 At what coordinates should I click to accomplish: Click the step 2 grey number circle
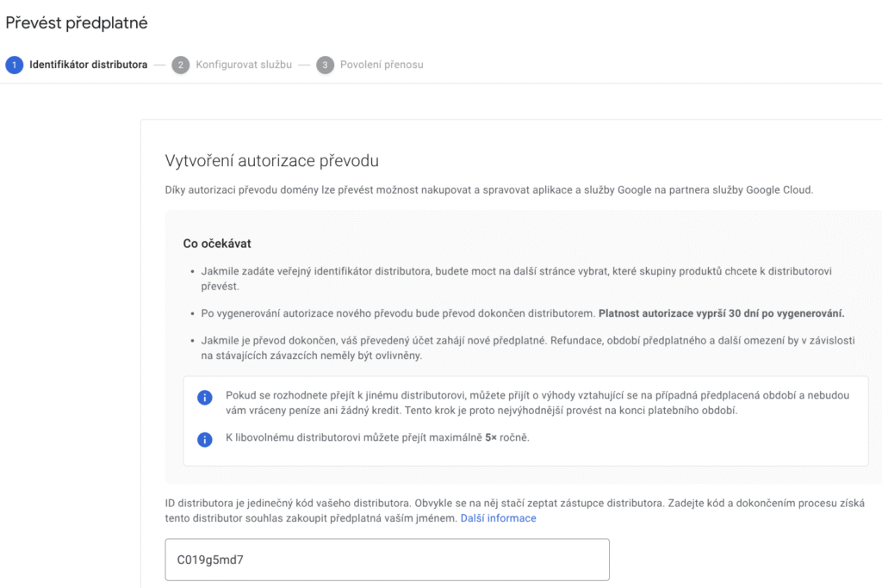(x=180, y=65)
